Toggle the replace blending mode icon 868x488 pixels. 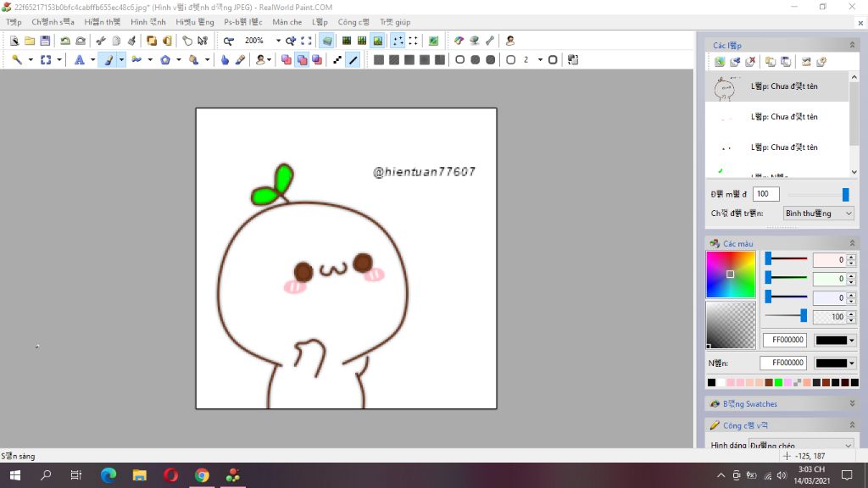click(x=287, y=60)
